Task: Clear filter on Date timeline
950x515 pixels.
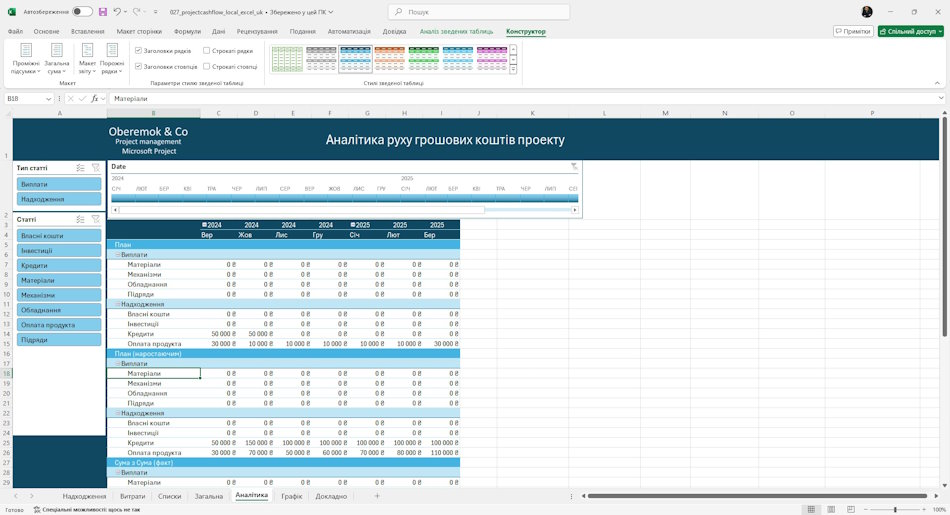Action: pos(574,166)
